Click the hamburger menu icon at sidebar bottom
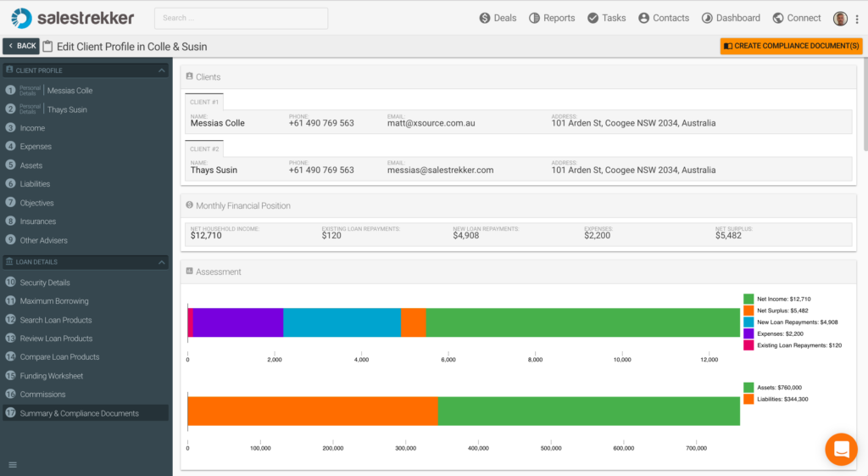The width and height of the screenshot is (868, 476). pos(13,465)
